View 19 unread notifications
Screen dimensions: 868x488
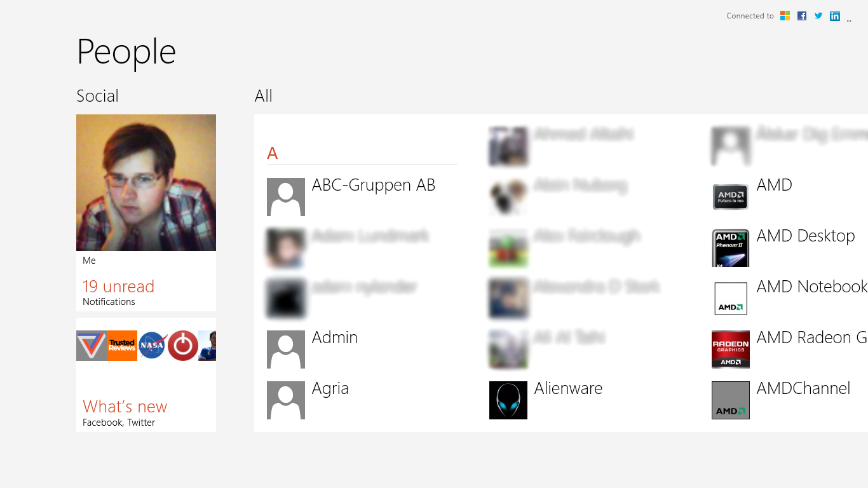tap(118, 287)
